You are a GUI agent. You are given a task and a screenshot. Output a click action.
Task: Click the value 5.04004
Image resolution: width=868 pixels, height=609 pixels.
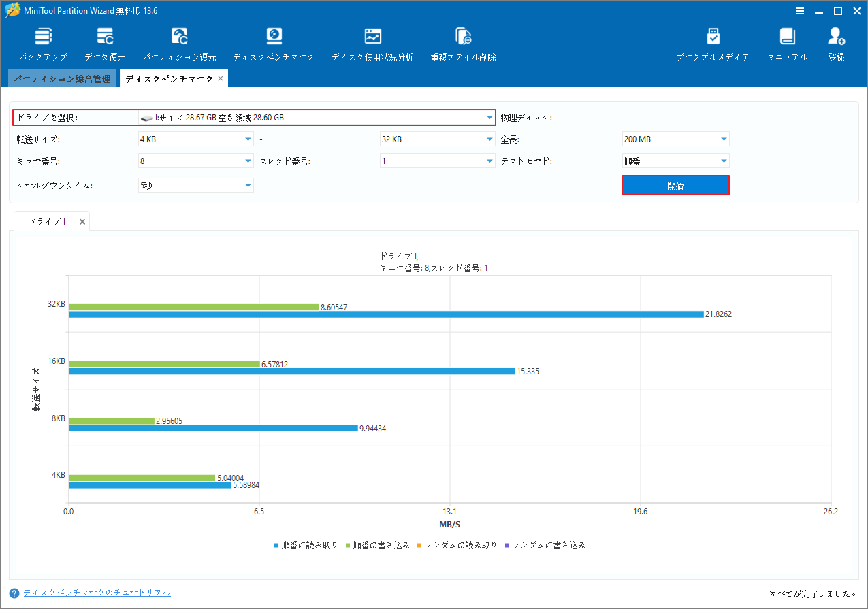230,478
